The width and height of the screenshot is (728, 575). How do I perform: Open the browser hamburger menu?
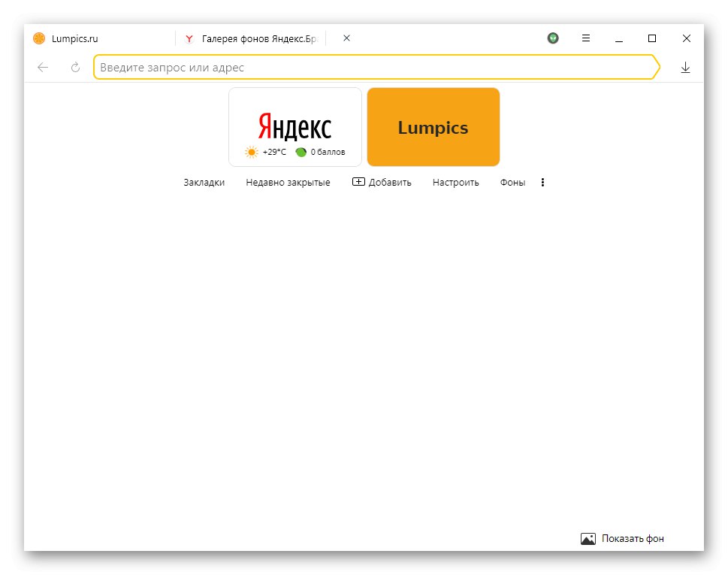pyautogui.click(x=586, y=38)
